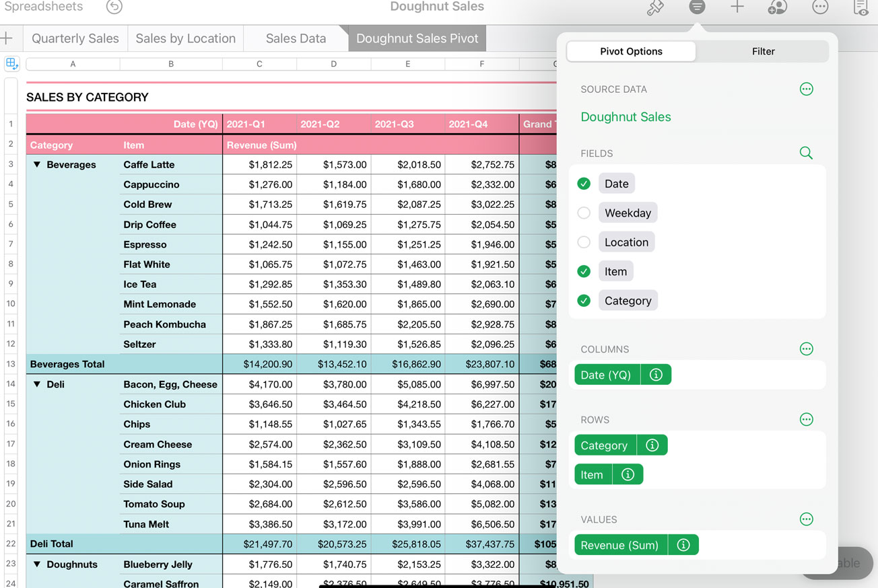This screenshot has height=588, width=878.
Task: Open the Doughnut Sales source data link
Action: tap(626, 117)
